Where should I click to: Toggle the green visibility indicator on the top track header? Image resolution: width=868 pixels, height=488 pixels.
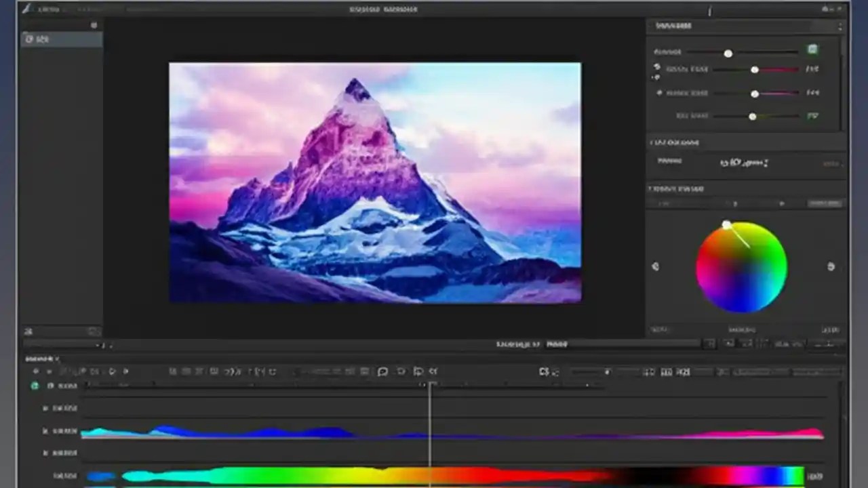tap(35, 386)
